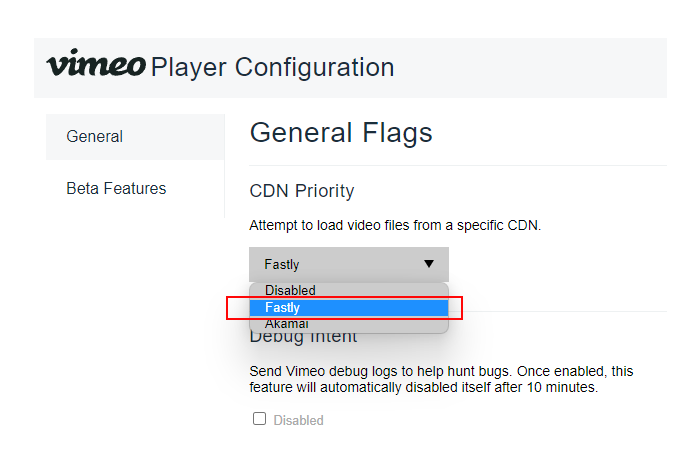Click the dropdown arrow on CDN selector
700x465 pixels.
(429, 264)
